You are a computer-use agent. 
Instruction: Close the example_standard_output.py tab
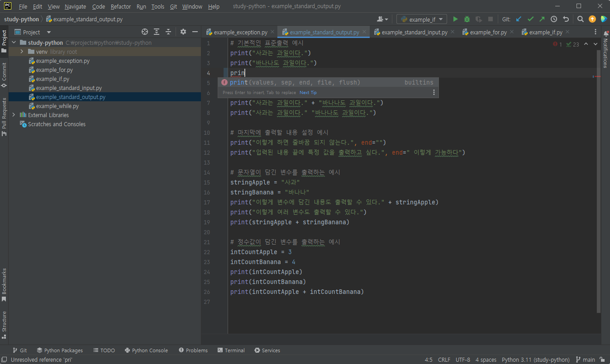[x=363, y=32]
